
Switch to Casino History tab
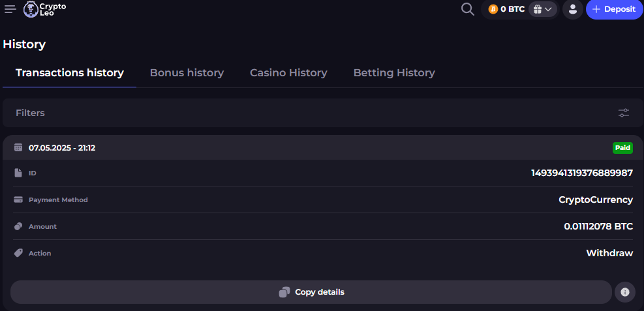tap(288, 73)
